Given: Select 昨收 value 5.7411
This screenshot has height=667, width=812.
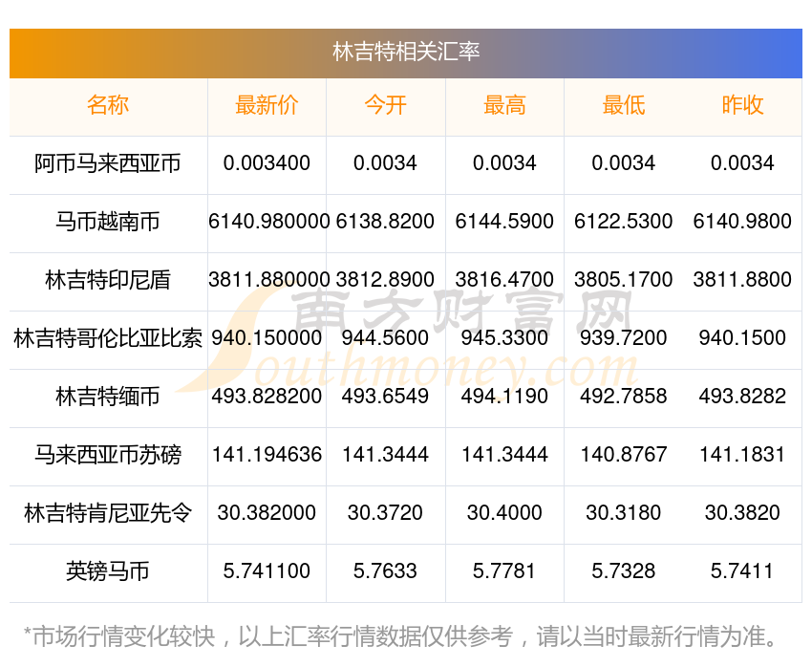Looking at the screenshot, I should [742, 571].
